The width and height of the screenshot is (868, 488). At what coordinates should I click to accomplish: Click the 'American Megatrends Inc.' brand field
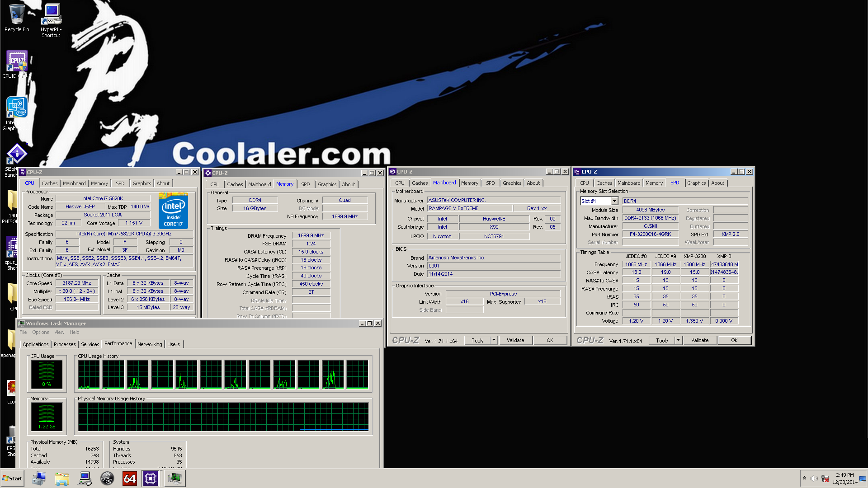coord(494,258)
